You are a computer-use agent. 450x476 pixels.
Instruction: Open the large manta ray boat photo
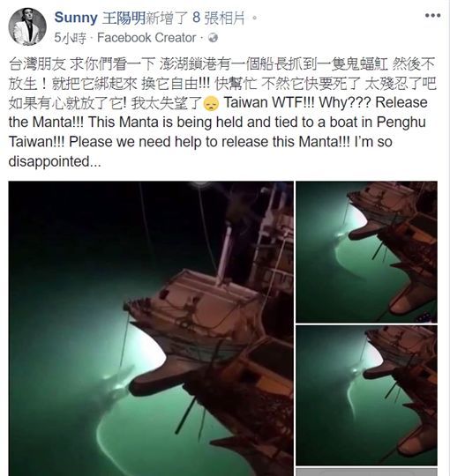pyautogui.click(x=151, y=329)
